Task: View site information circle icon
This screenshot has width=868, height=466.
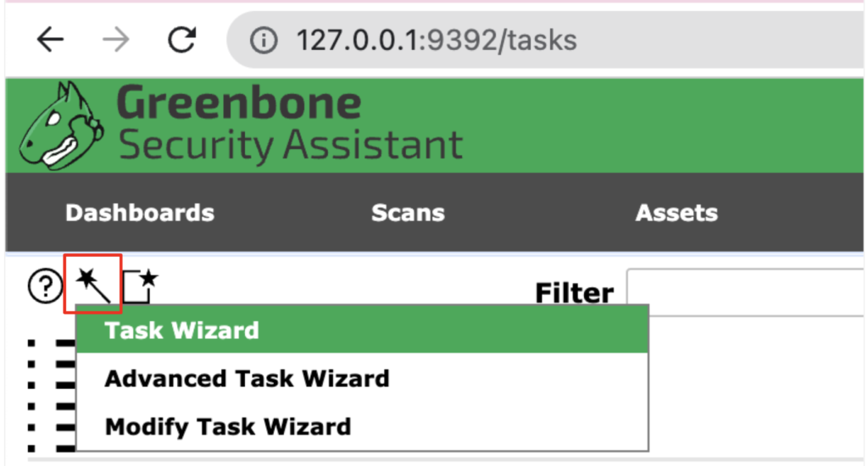Action: [264, 41]
